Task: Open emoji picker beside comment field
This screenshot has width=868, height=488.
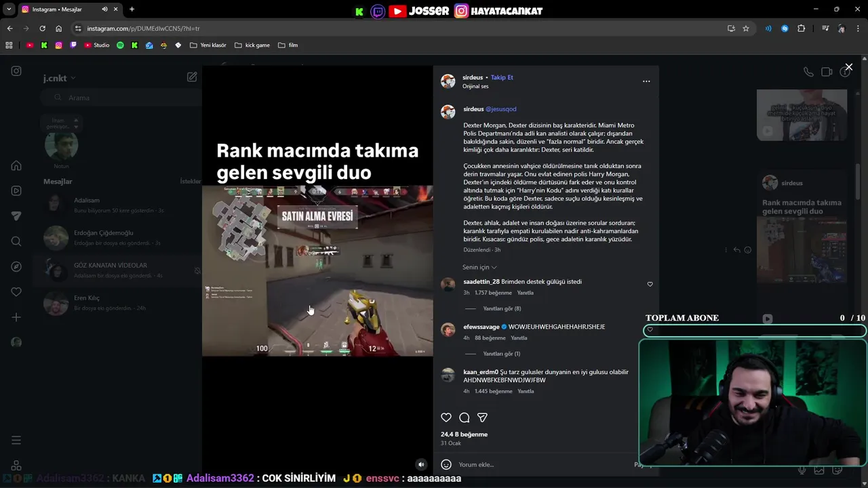Action: point(446,464)
